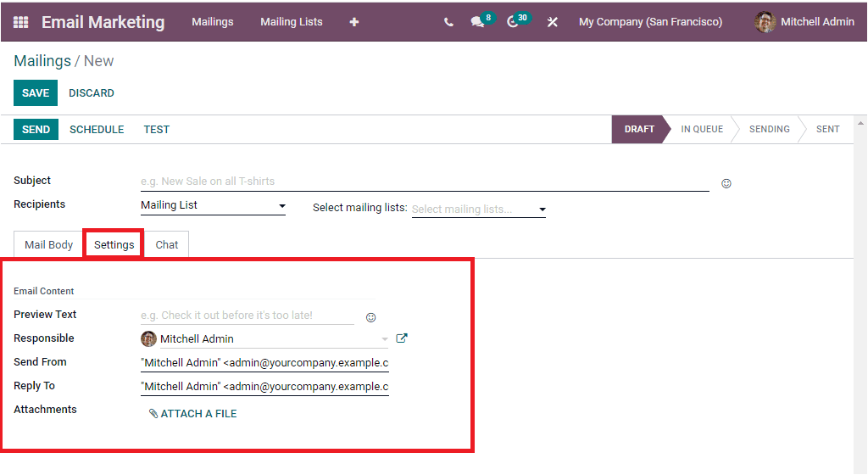Click the DISCARD button
This screenshot has width=868, height=475.
pos(92,93)
